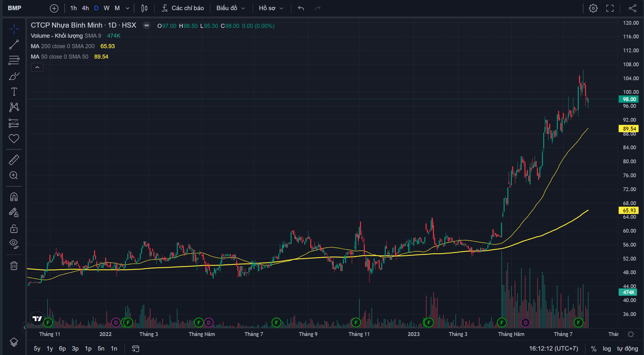This screenshot has height=355, width=644.
Task: Open the Hồ sơ dropdown
Action: coord(271,8)
